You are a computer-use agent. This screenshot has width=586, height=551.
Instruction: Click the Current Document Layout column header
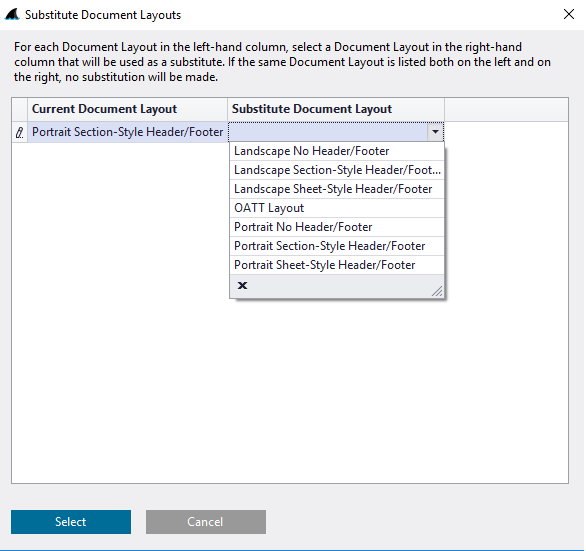pyautogui.click(x=127, y=109)
